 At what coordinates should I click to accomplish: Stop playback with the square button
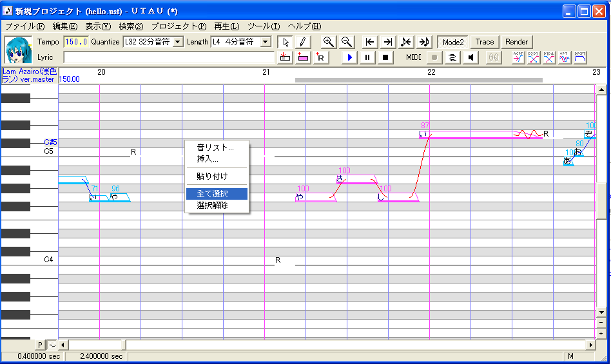tap(385, 57)
